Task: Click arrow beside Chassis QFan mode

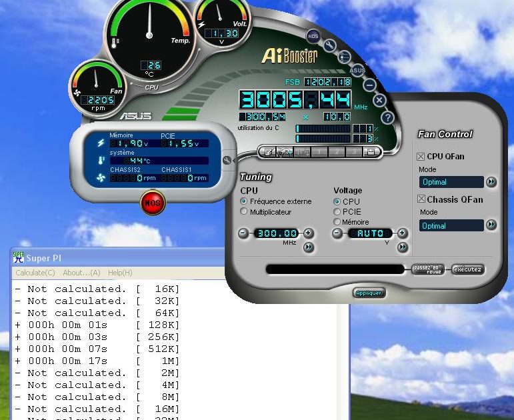Action: pos(491,225)
